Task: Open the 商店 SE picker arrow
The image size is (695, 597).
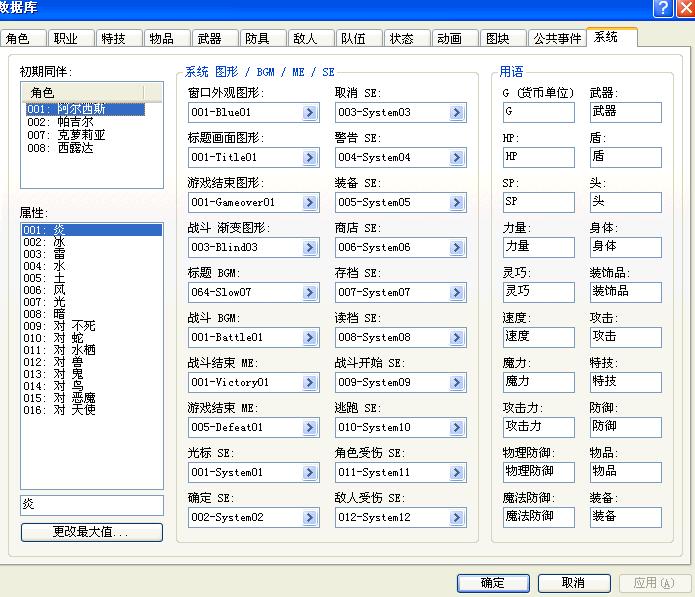Action: point(457,247)
